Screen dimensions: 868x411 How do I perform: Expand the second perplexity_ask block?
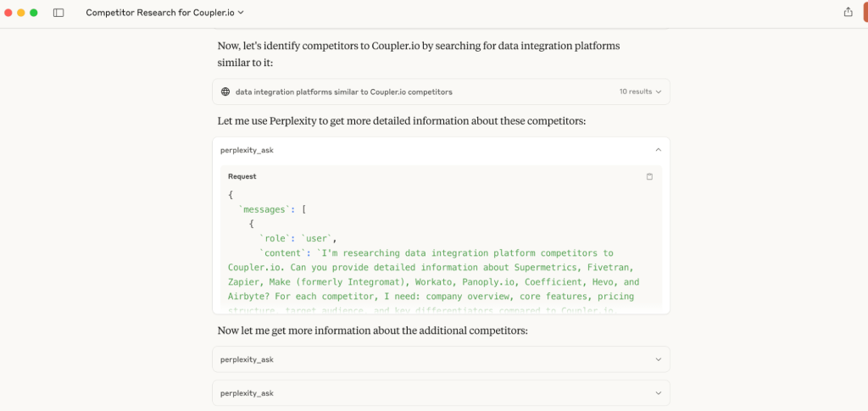[x=441, y=359]
